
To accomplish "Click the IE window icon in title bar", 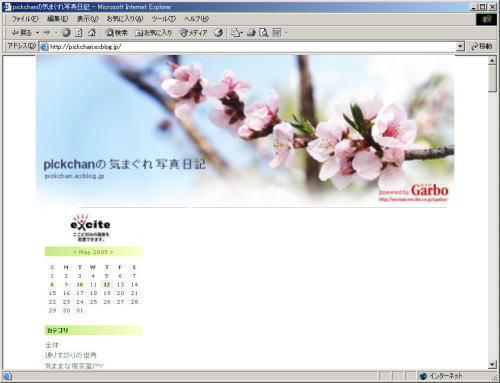I will (x=7, y=7).
